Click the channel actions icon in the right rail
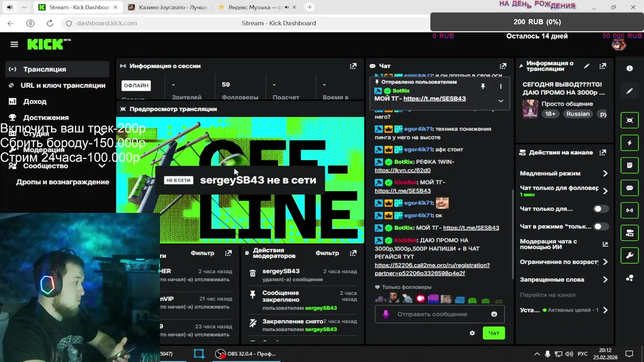The image size is (644, 362). click(629, 233)
